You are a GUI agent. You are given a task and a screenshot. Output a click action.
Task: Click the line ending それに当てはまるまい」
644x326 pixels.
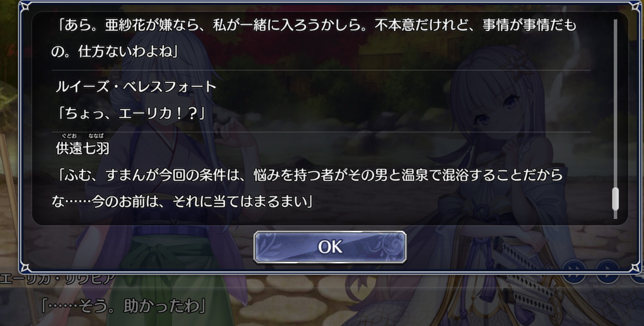point(182,202)
